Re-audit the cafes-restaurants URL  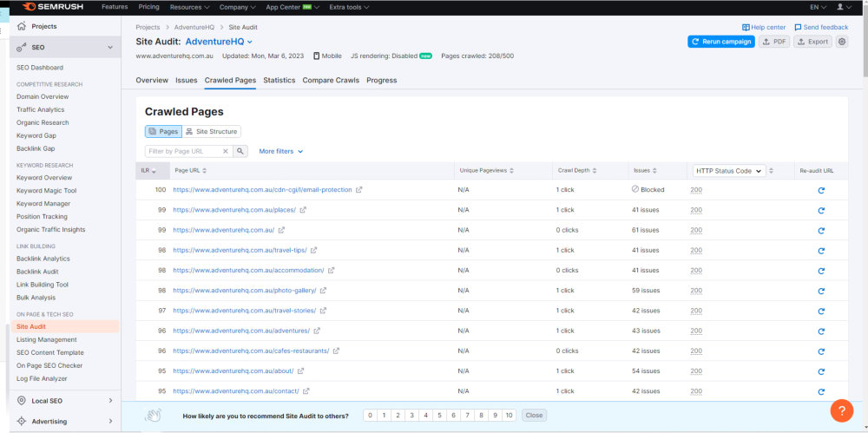point(821,351)
